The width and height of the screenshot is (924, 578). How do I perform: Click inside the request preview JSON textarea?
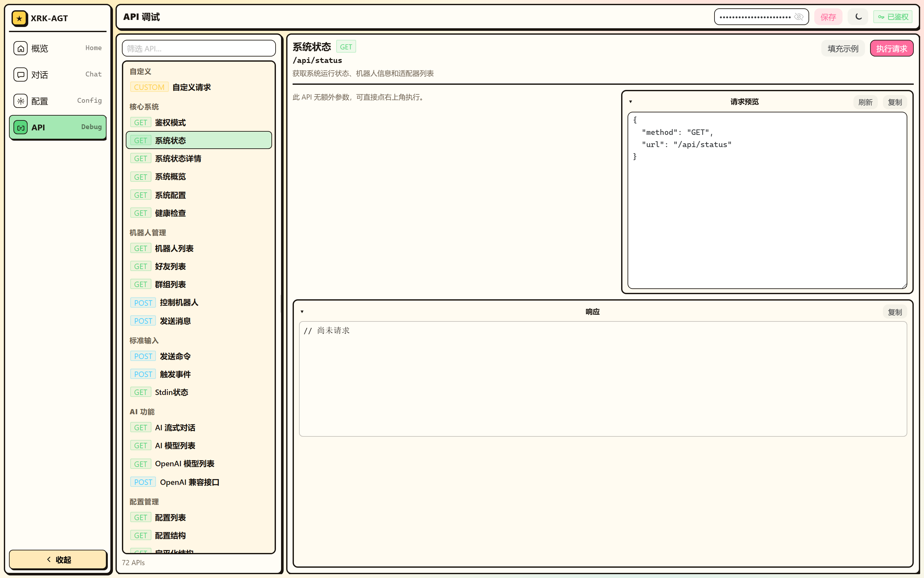767,200
